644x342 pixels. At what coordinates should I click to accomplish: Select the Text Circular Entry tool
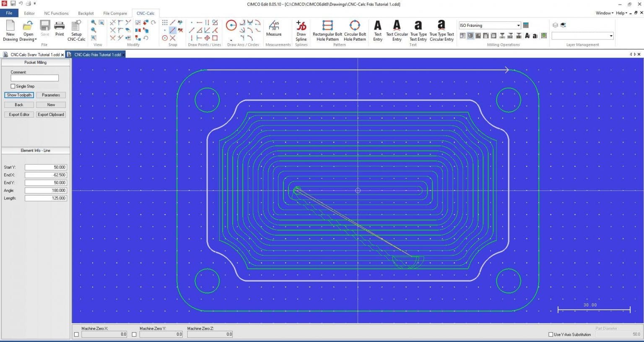click(396, 29)
